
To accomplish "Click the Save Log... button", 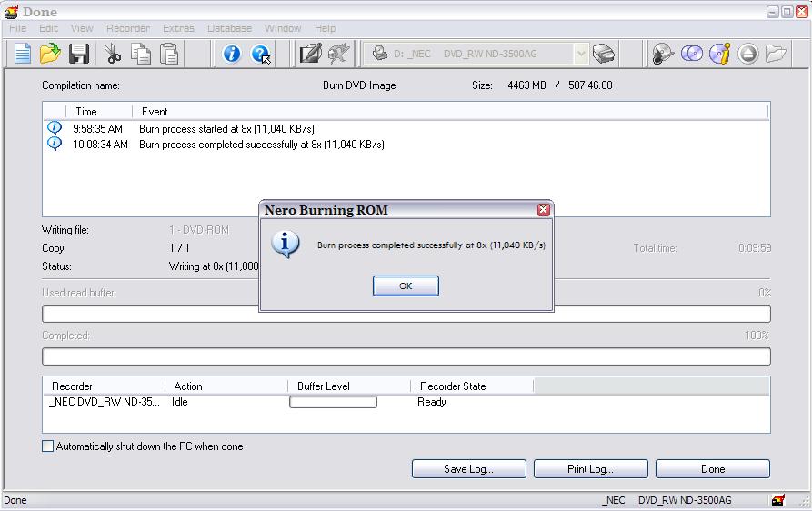I will [x=468, y=468].
